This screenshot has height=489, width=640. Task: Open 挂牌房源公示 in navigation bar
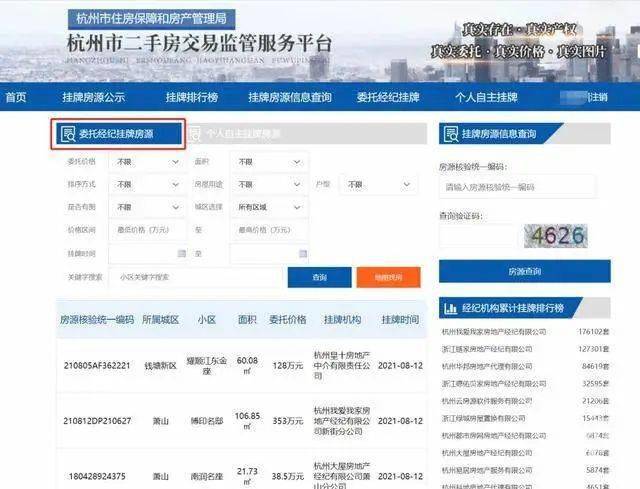(93, 97)
